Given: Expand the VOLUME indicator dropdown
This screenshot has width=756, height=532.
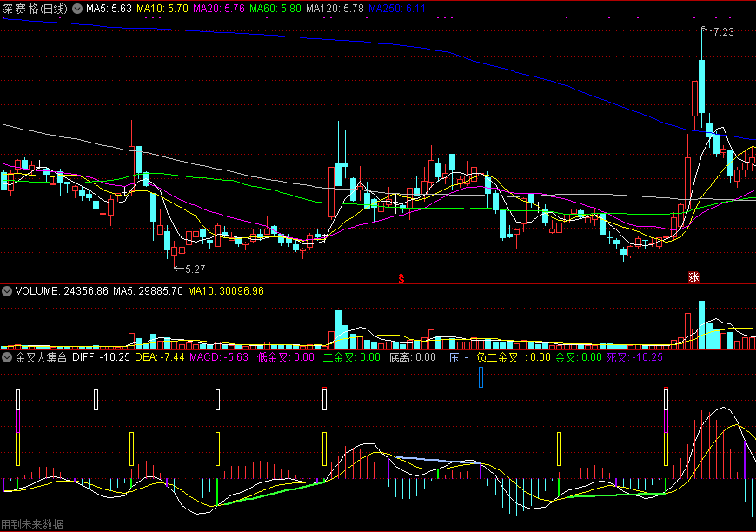Looking at the screenshot, I should pos(7,291).
